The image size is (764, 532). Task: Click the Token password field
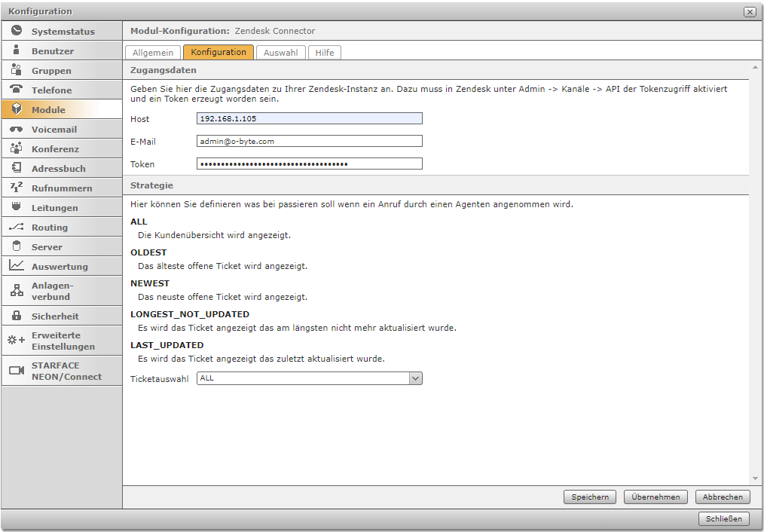[x=309, y=164]
